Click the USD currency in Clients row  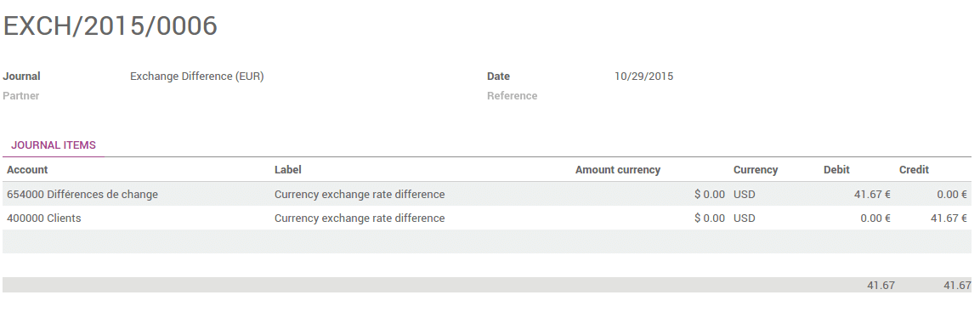pyautogui.click(x=745, y=218)
